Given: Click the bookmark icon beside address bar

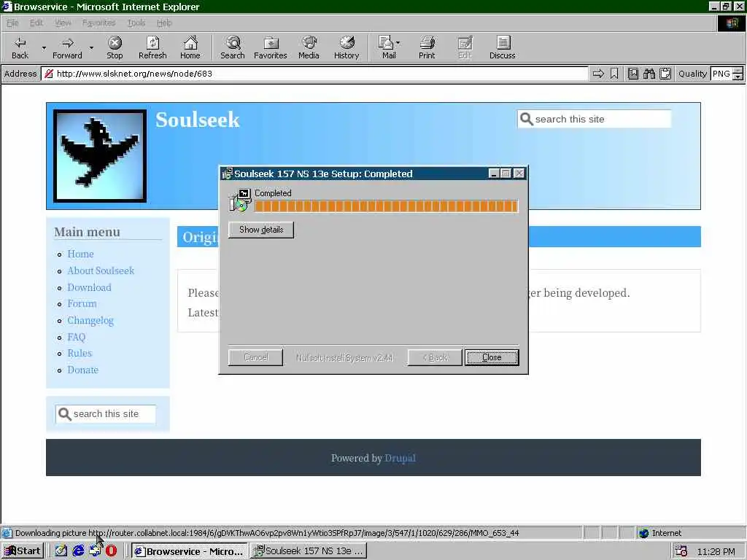Looking at the screenshot, I should point(614,74).
